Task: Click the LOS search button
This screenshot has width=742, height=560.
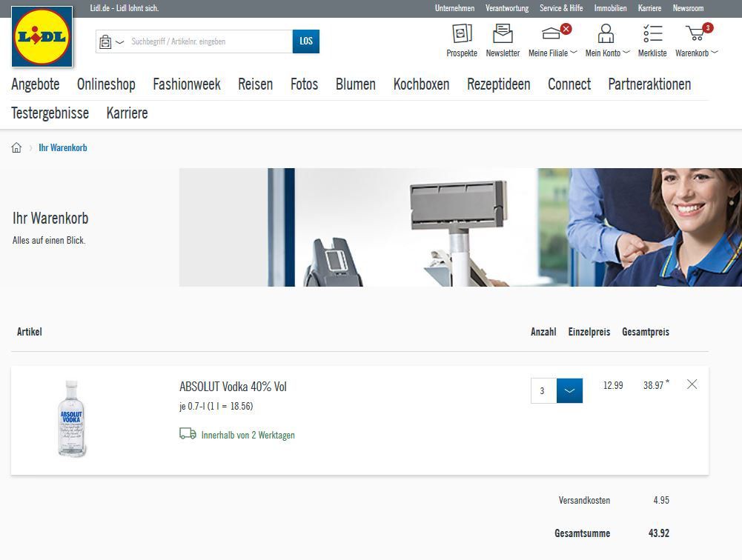Action: (306, 41)
